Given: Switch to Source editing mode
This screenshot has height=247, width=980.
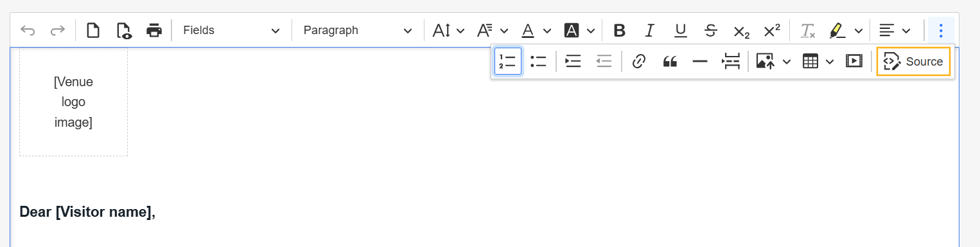Looking at the screenshot, I should 913,61.
